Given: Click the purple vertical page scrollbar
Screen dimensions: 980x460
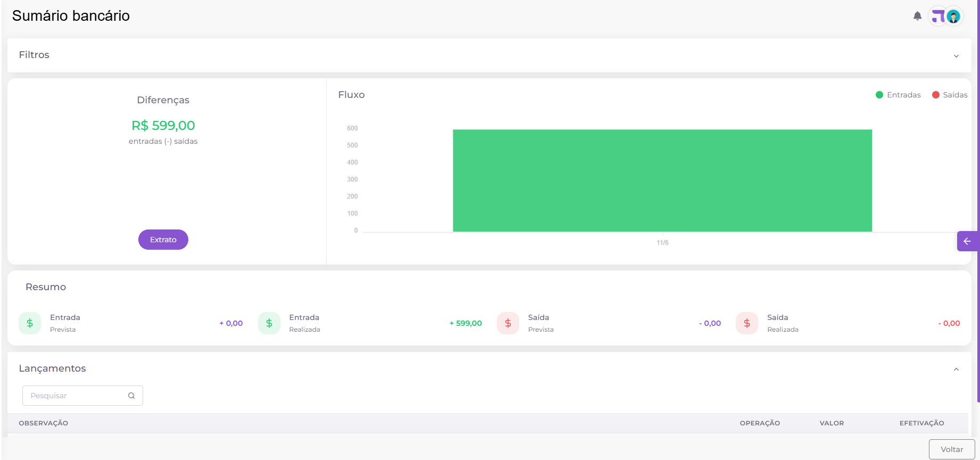Looking at the screenshot, I should (978, 201).
